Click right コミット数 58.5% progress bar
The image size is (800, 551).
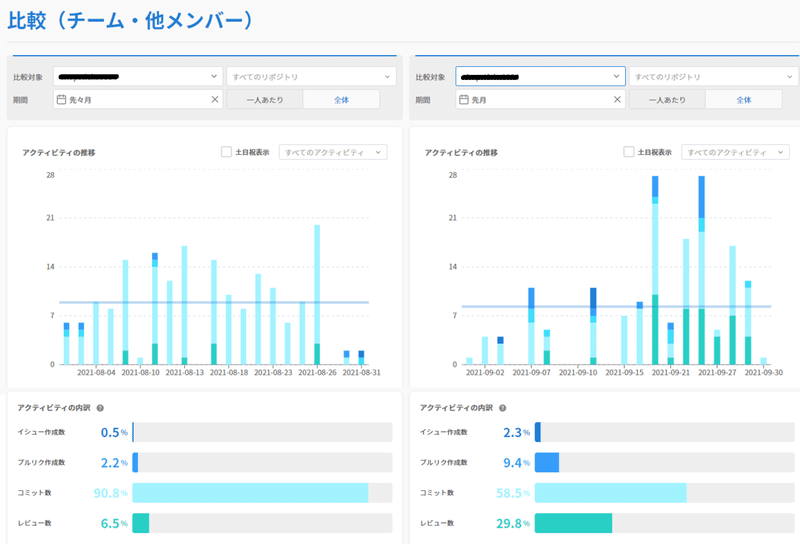(x=665, y=493)
